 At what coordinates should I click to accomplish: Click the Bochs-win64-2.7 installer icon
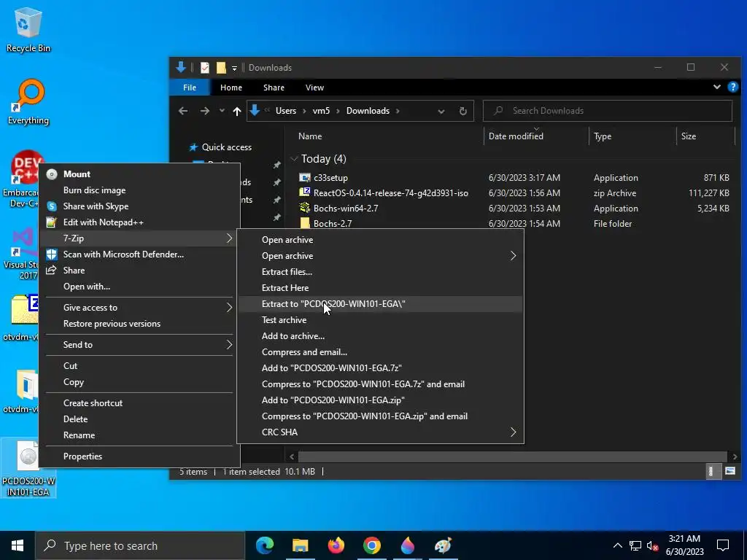pos(305,208)
